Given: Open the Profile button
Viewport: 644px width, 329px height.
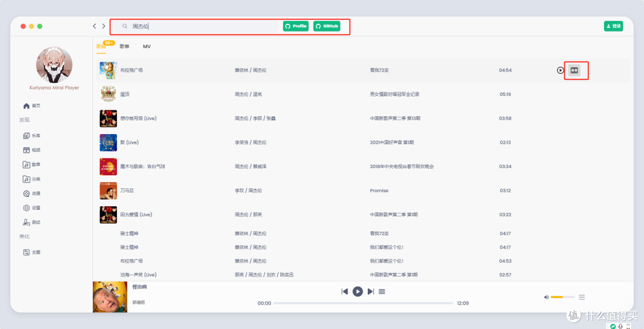Looking at the screenshot, I should pos(296,26).
